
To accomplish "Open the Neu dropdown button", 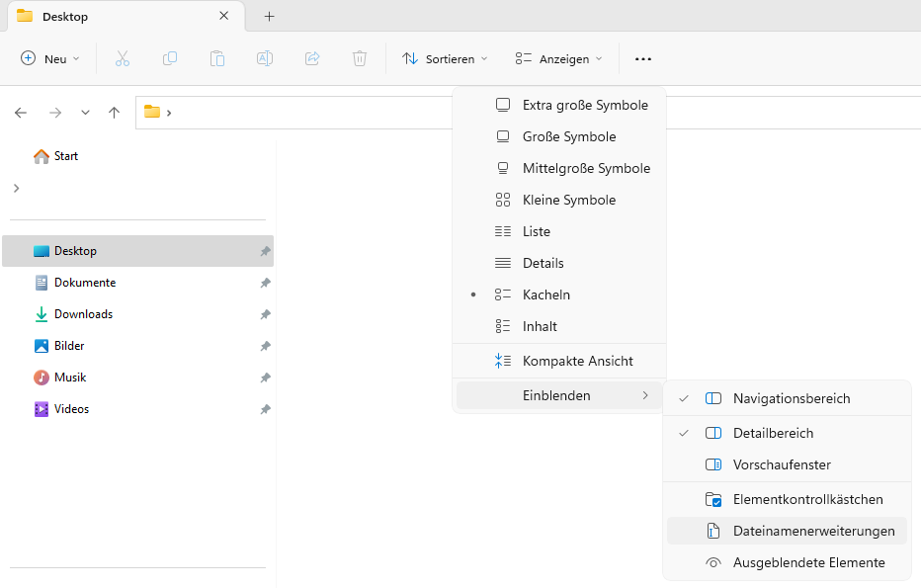I will [50, 58].
